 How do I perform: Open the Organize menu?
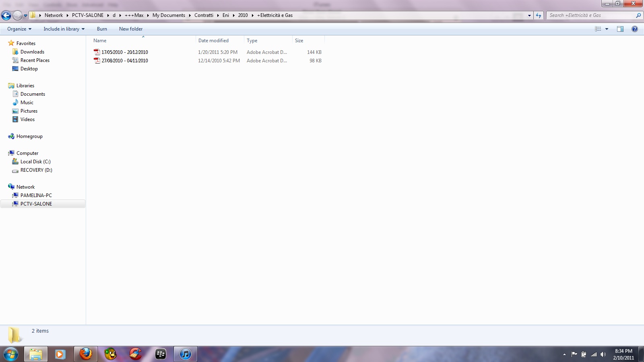pos(19,29)
